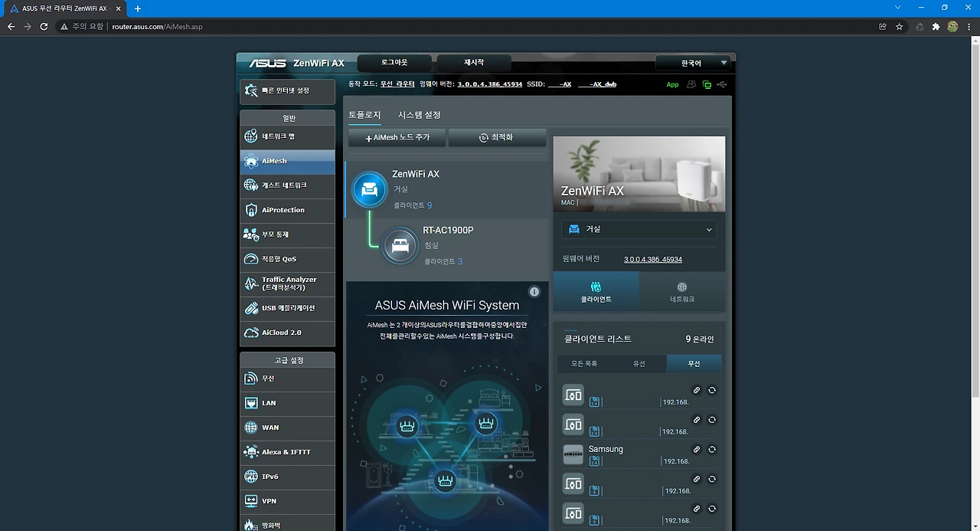Click the info icon on AiMesh banner
This screenshot has height=531, width=980.
(x=534, y=292)
